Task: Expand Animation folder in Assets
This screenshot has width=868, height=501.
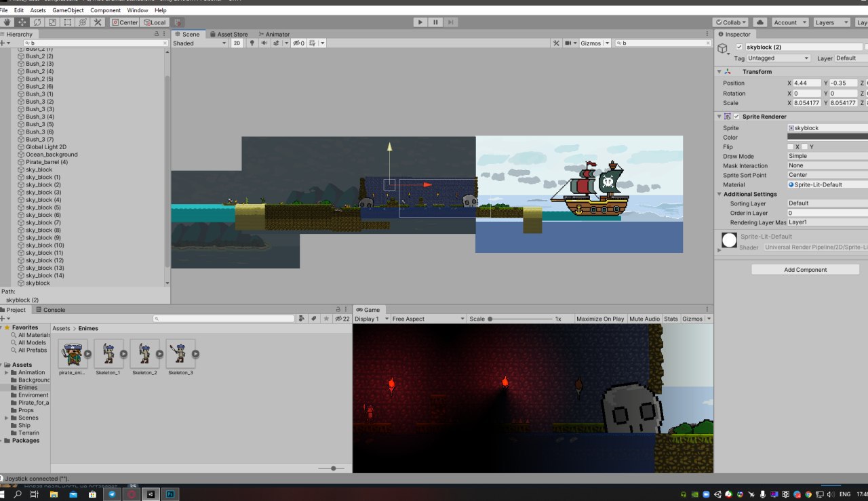Action: [x=7, y=372]
